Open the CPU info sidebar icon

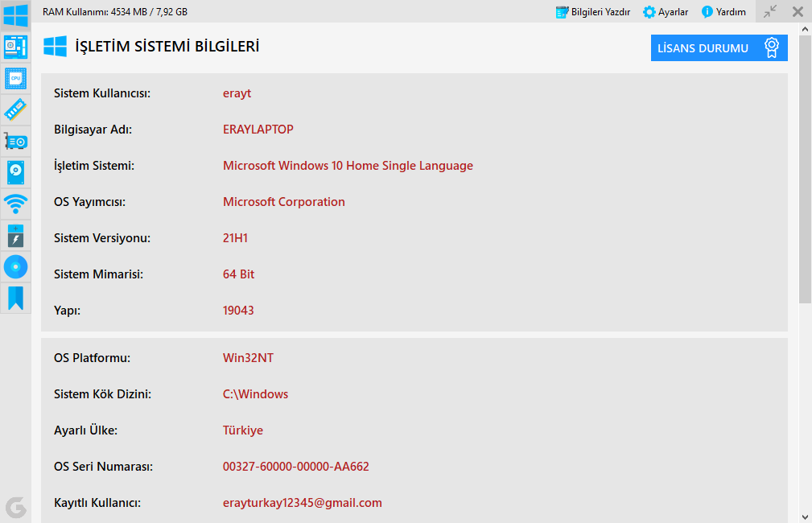click(15, 79)
